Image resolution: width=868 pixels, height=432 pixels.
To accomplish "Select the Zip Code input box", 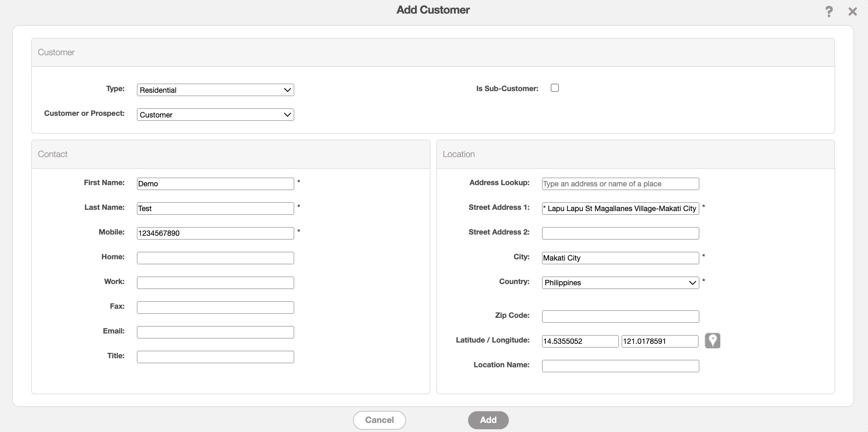I will pyautogui.click(x=620, y=317).
